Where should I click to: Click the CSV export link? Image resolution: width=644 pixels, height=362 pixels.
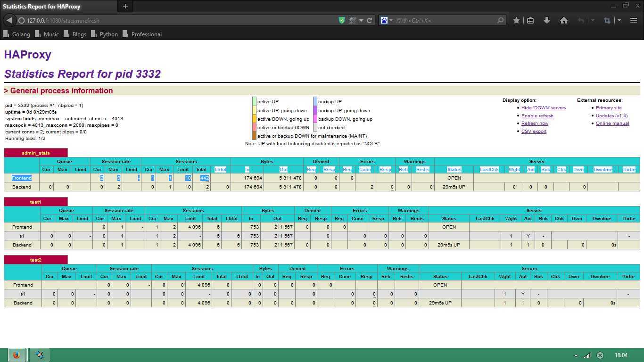[534, 132]
